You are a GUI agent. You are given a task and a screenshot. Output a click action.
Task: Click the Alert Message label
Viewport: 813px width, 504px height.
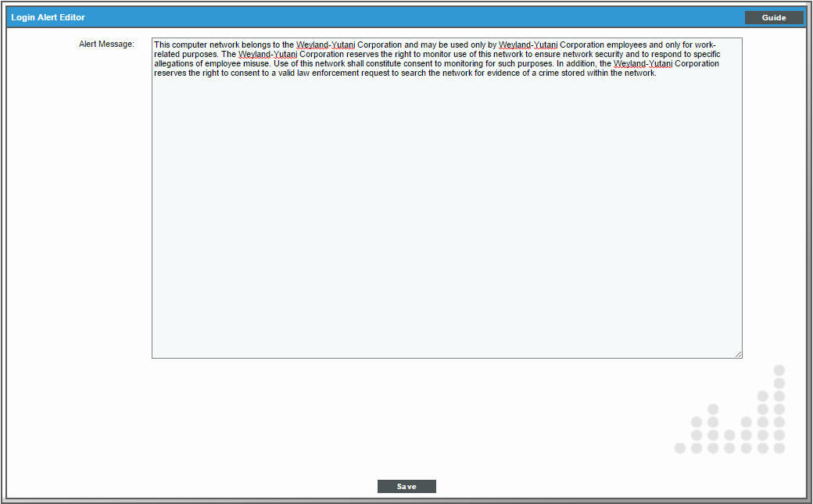[x=106, y=45]
